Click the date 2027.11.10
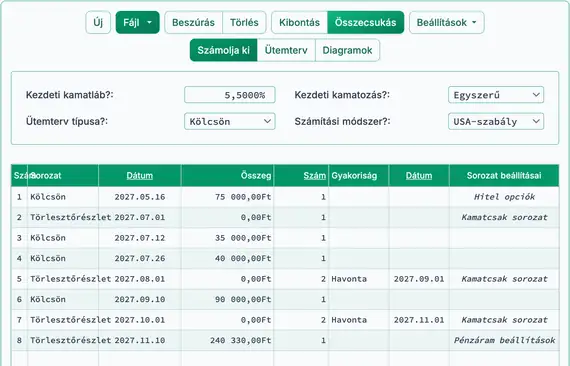 pos(140,341)
